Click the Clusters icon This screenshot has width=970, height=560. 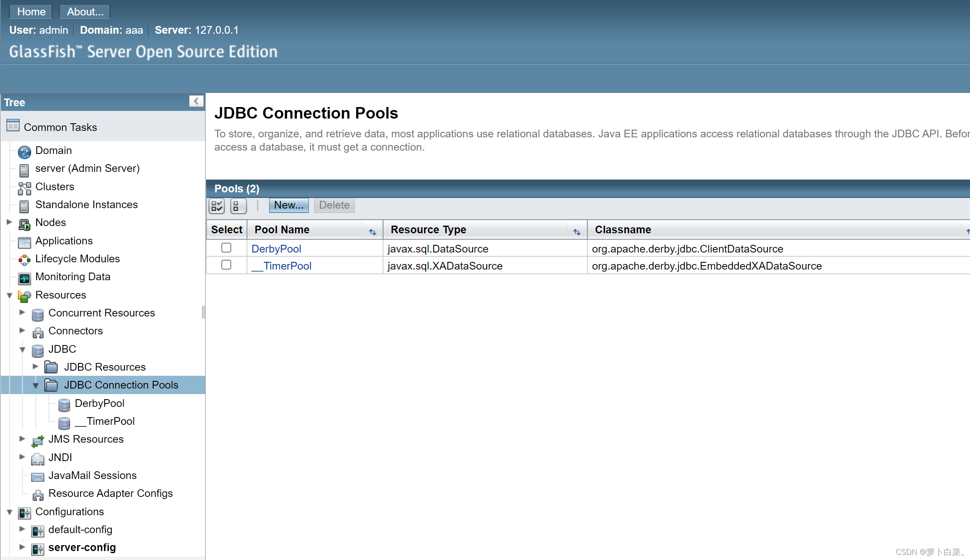[x=24, y=188]
